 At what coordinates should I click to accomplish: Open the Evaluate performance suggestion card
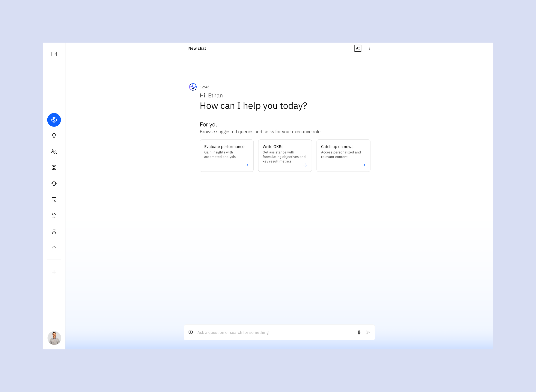pos(226,155)
